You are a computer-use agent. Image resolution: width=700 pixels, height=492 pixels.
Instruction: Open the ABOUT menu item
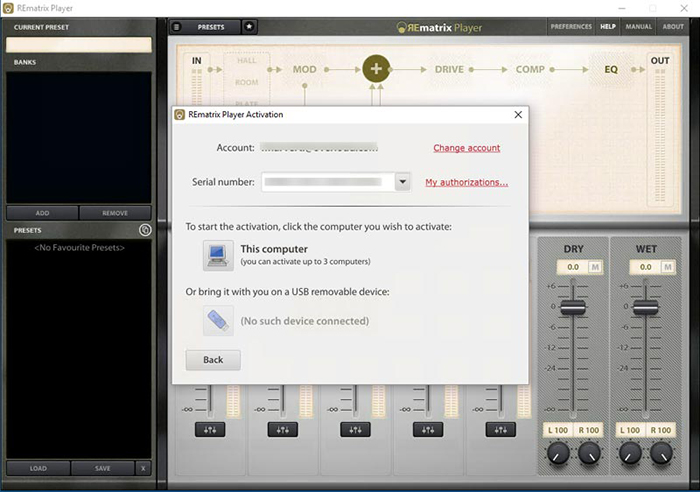pos(673,27)
